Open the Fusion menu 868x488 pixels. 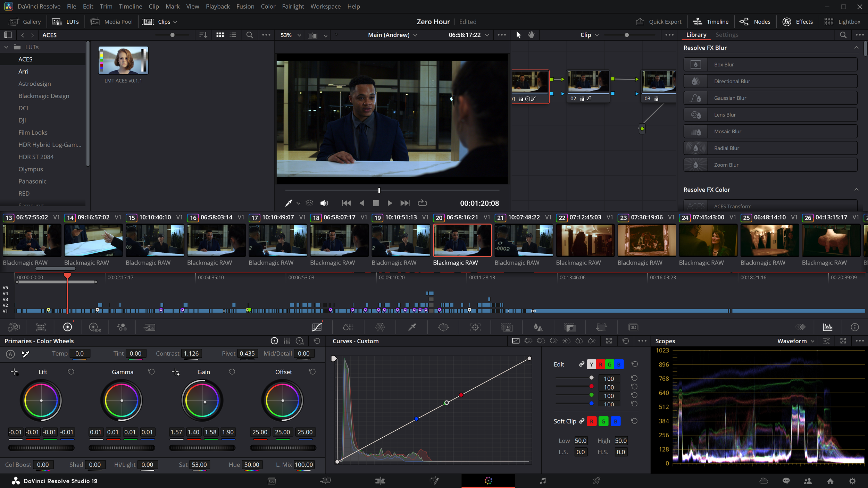click(245, 6)
